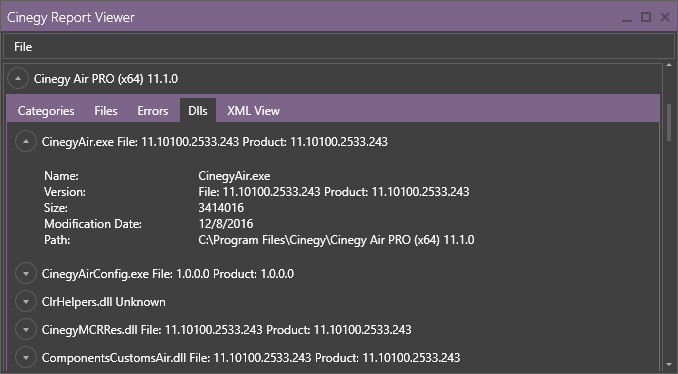
Task: Click the Path: label
Action: [x=57, y=240]
